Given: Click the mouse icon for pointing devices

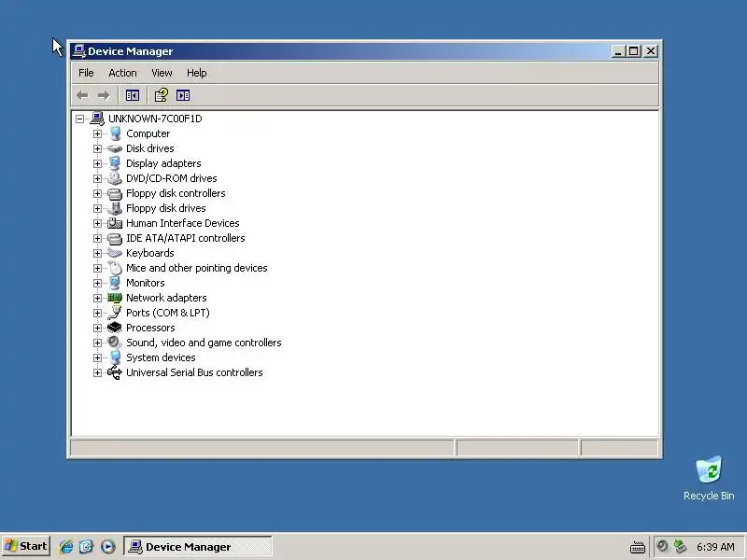Looking at the screenshot, I should (x=115, y=268).
